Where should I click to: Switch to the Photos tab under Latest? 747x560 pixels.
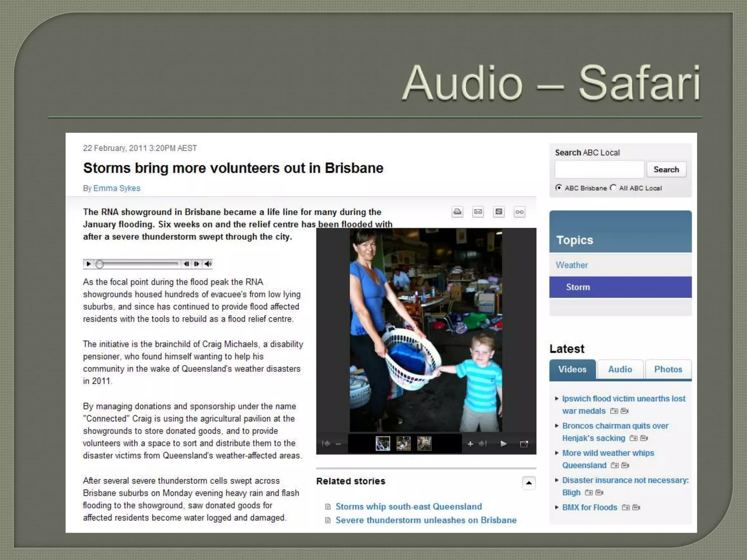(x=668, y=369)
